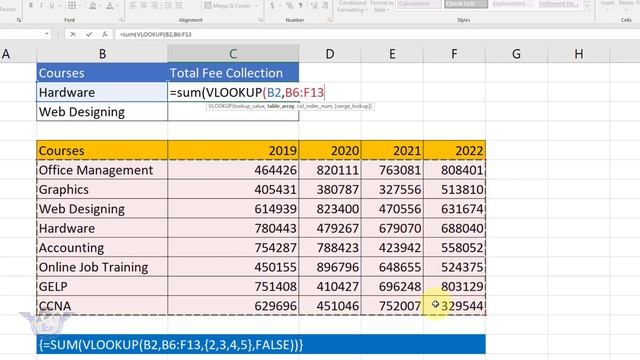Screen dimensions: 640x360
Task: Align text right in the Alignment group
Action: point(155,5)
